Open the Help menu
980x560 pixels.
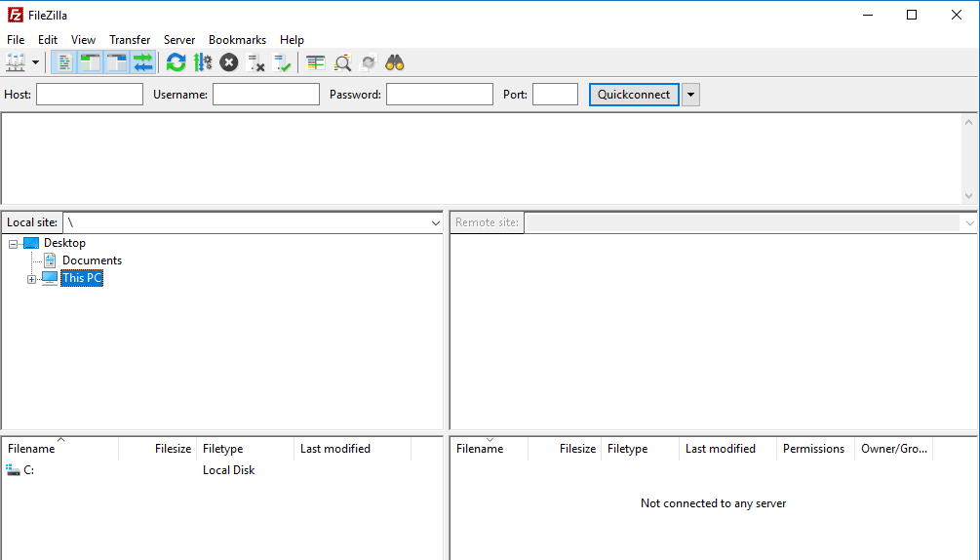pos(292,39)
